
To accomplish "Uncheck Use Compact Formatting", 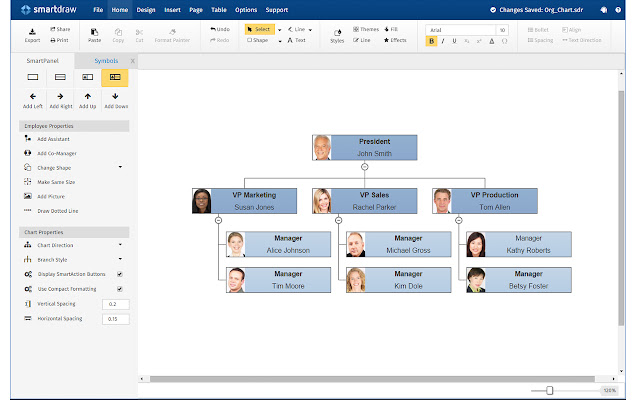I will [x=120, y=289].
